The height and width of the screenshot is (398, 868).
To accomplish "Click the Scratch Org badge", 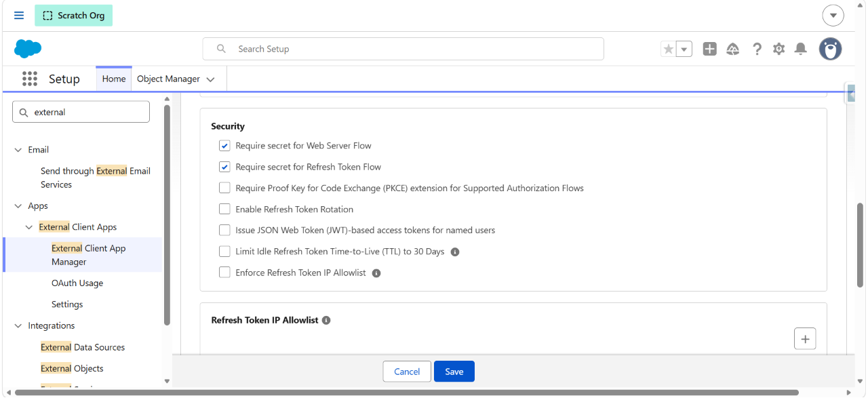I will point(74,15).
